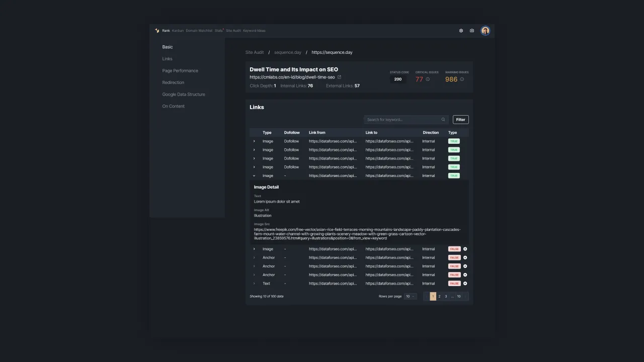Go to next page using pagination arrow
Image resolution: width=644 pixels, height=362 pixels.
click(x=465, y=296)
